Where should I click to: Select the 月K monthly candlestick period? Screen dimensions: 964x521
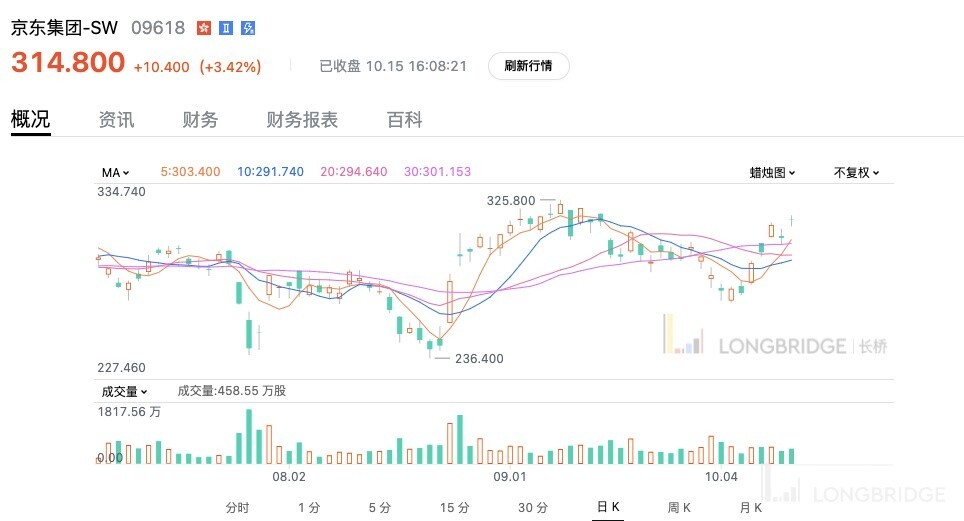[x=750, y=508]
